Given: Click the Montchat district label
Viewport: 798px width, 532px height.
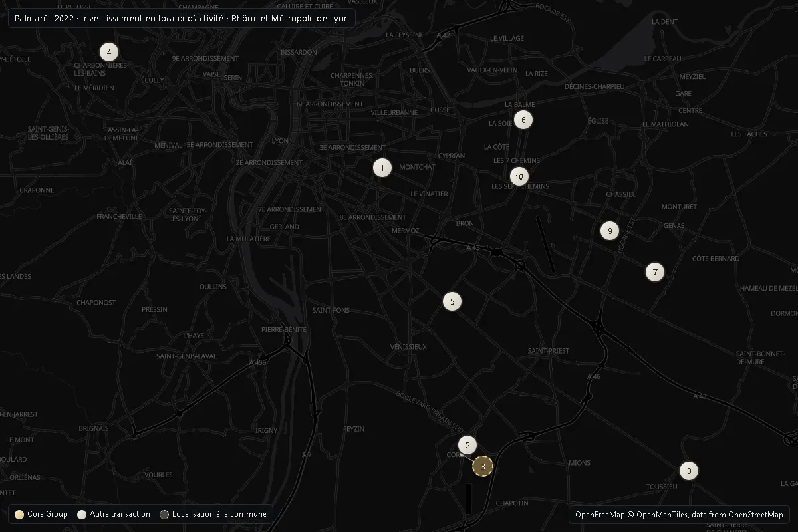Looking at the screenshot, I should 417,168.
